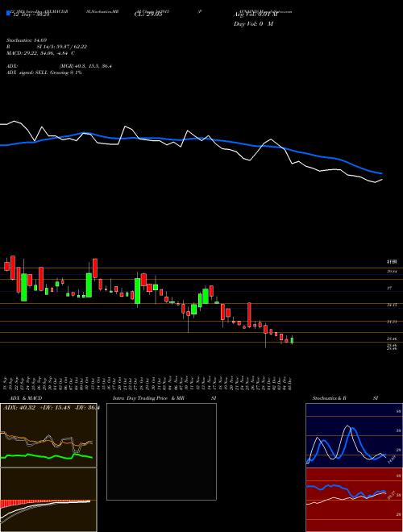This screenshot has width=403, height=532.
Task: Open the red RSI chart panel
Action: 354,500
